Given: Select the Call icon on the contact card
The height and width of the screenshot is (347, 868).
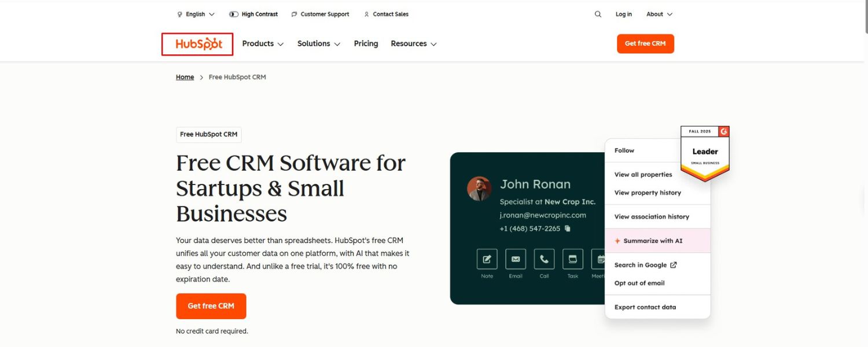Looking at the screenshot, I should [x=544, y=259].
